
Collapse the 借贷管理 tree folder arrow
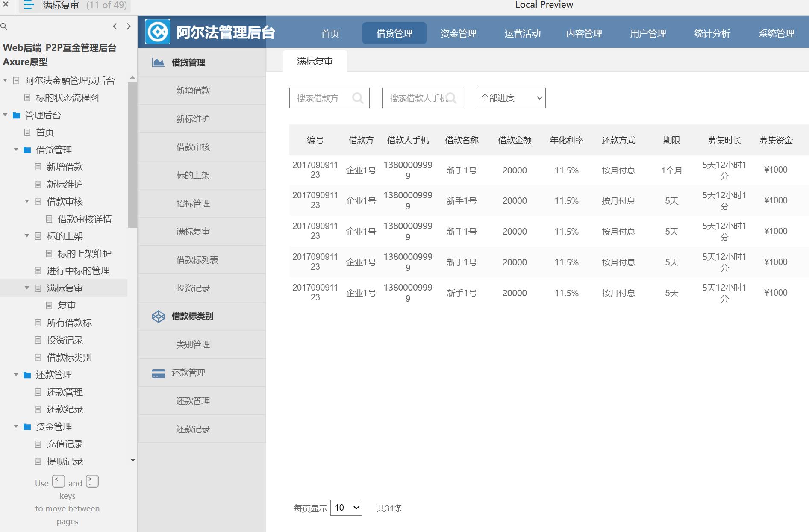(x=16, y=150)
